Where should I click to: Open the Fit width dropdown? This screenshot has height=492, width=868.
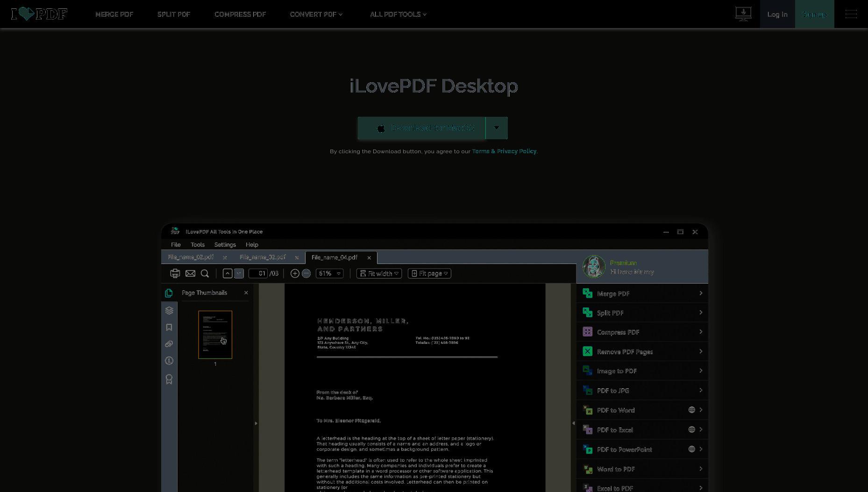coord(379,274)
